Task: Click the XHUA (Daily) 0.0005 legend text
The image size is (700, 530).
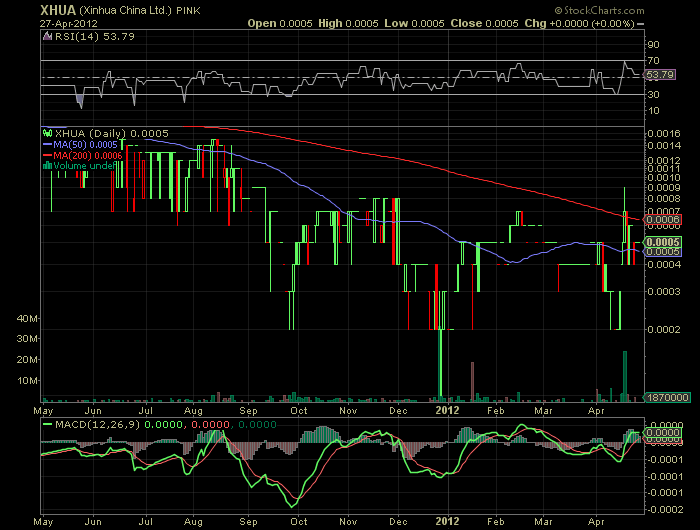Action: pos(112,133)
